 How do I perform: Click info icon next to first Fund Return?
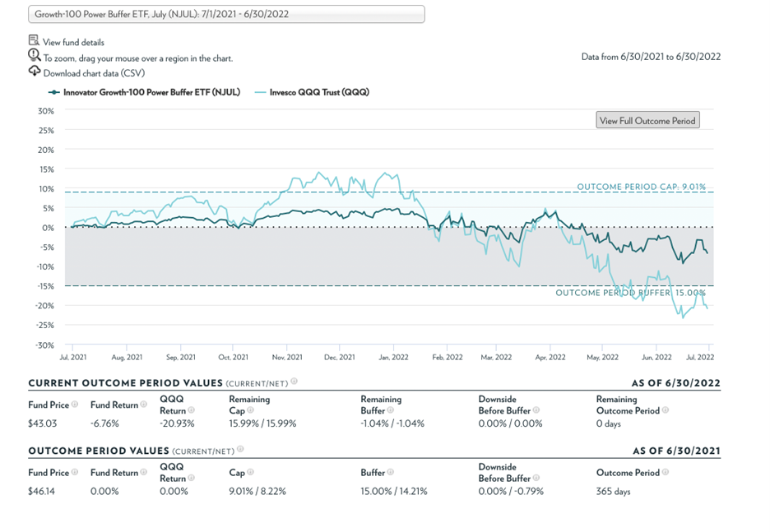click(x=143, y=404)
